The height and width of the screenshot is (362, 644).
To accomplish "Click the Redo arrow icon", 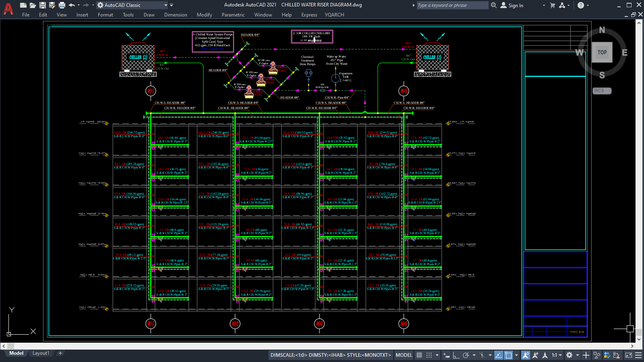I will click(86, 5).
